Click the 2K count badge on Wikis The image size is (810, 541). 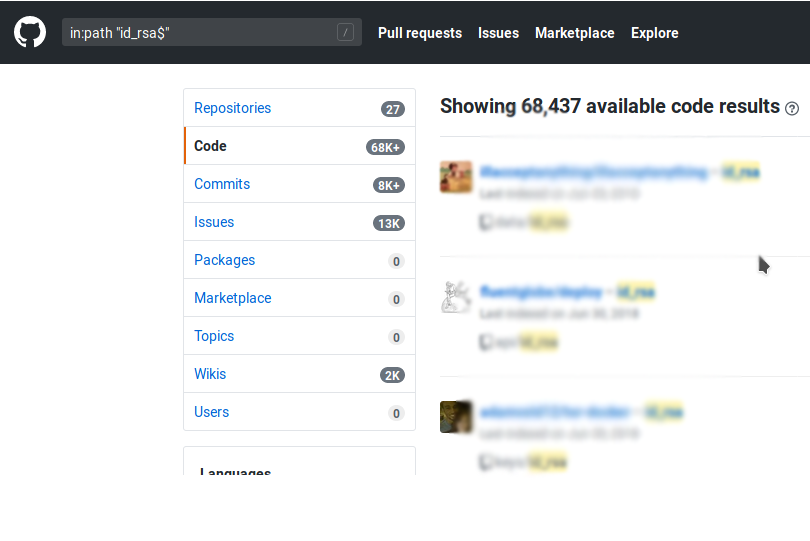(392, 375)
